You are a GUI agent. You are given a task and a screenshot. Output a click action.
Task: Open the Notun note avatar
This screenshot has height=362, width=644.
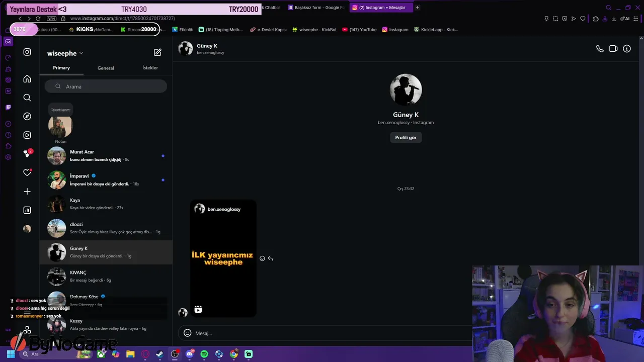[60, 126]
